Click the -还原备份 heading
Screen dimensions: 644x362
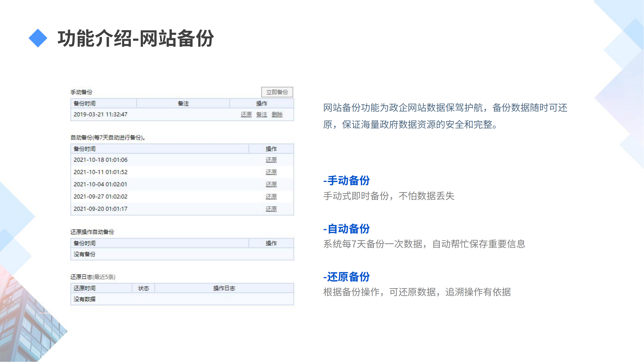[346, 277]
